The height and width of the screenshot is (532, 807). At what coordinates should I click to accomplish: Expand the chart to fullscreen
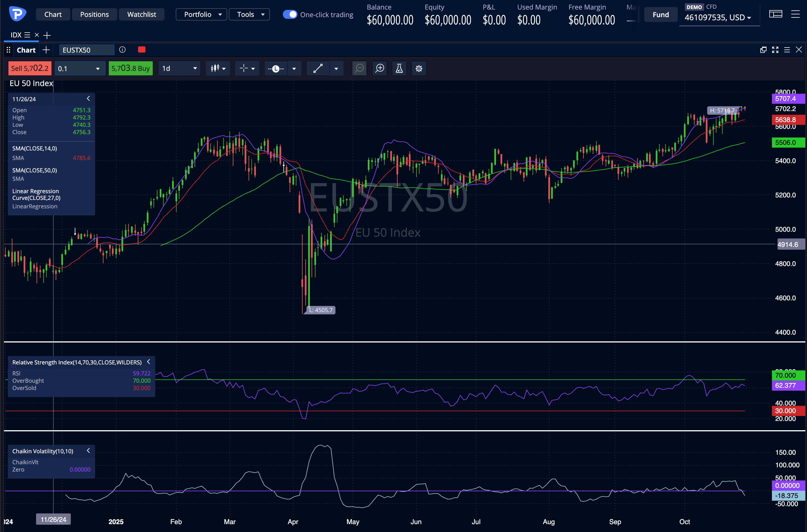775,49
